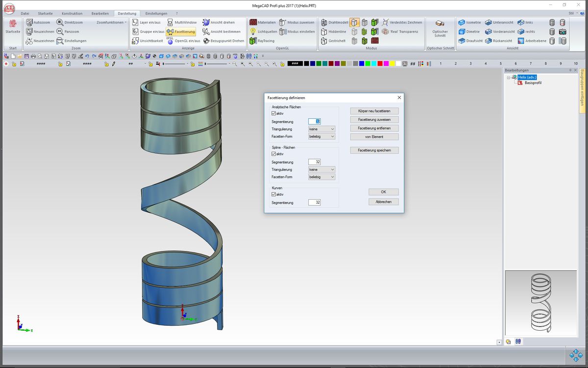Viewport: 588px width, 368px height.
Task: Click the Ansicht drehen icon
Action: 206,23
